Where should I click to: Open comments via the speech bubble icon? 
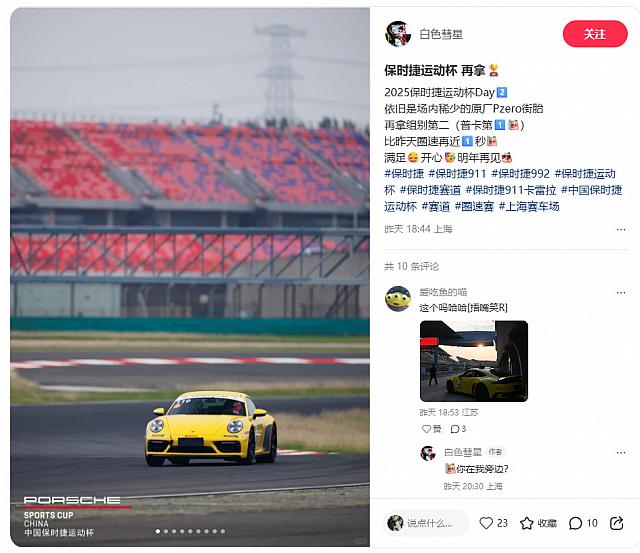[x=576, y=523]
